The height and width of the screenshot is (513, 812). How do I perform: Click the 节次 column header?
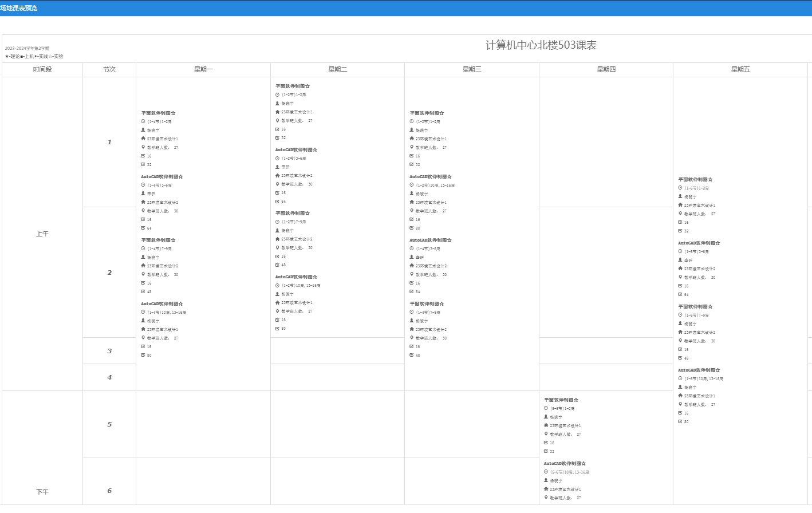click(x=109, y=69)
